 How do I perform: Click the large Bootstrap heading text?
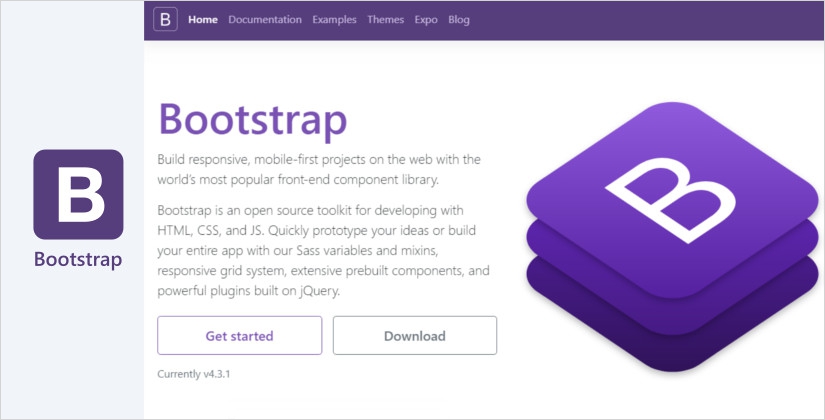click(252, 120)
